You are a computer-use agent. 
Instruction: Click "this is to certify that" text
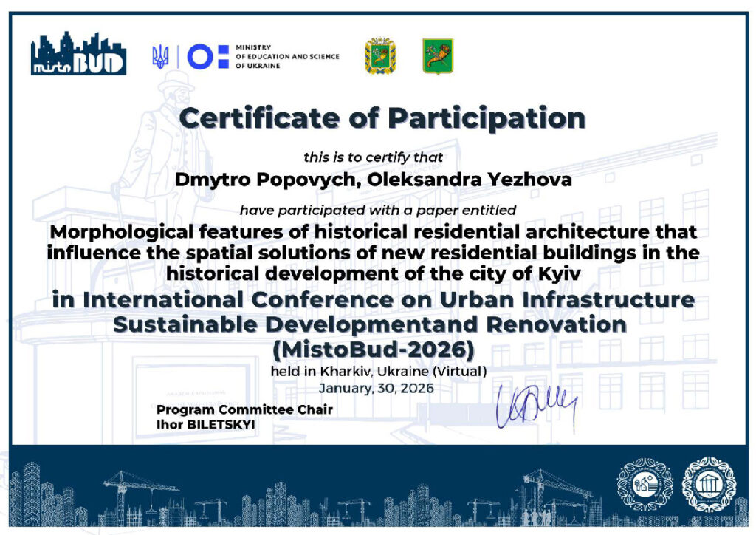point(373,157)
